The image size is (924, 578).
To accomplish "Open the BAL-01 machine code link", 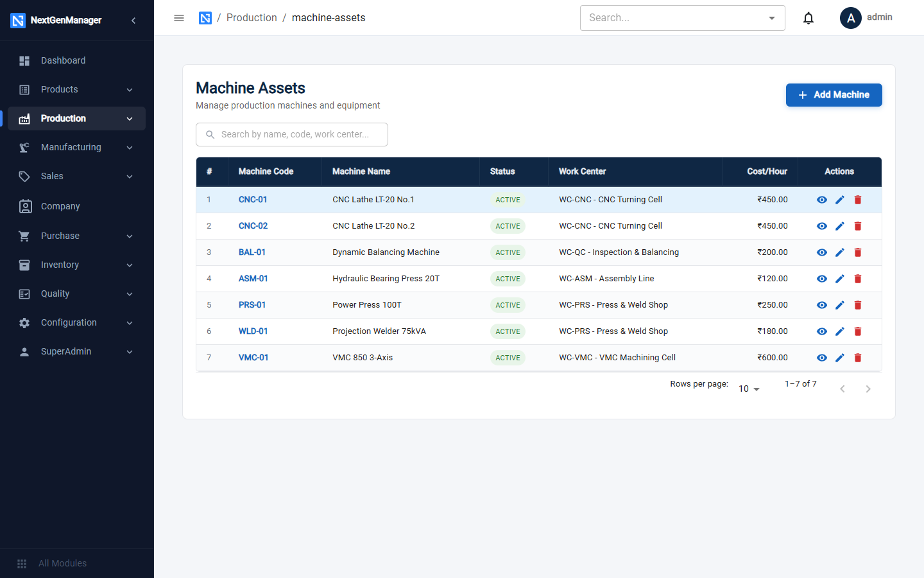I will point(252,252).
